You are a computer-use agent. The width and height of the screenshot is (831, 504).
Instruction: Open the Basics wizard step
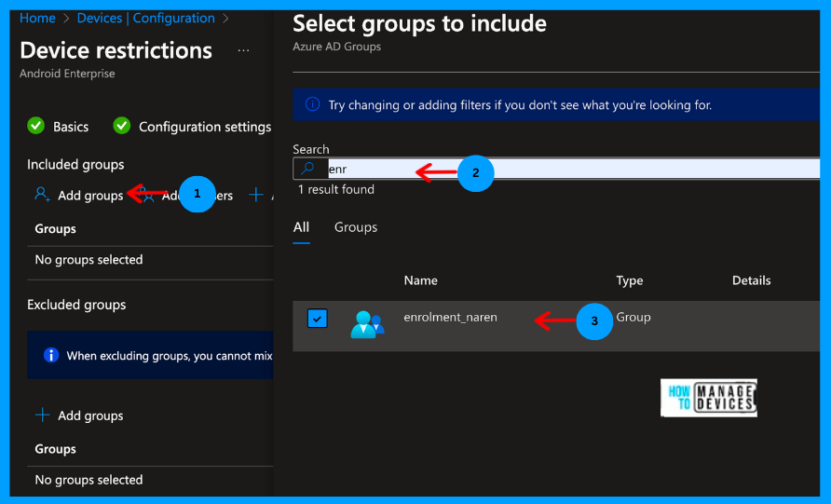pos(71,127)
